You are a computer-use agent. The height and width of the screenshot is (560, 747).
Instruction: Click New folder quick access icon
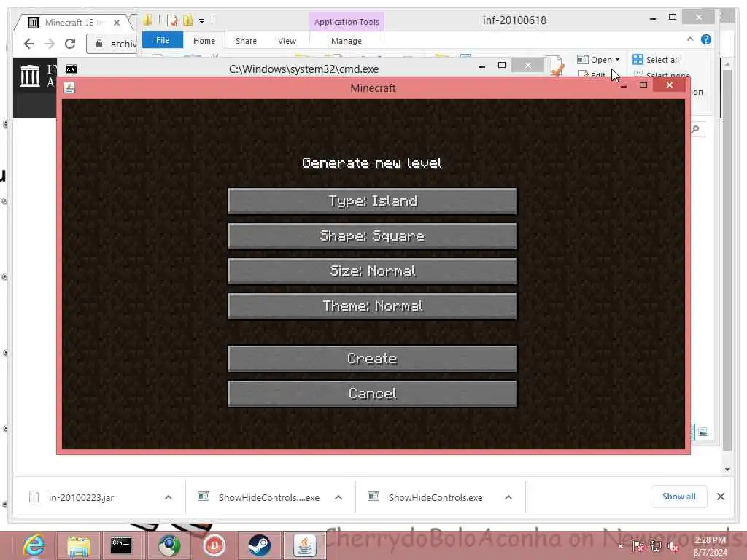[x=187, y=20]
